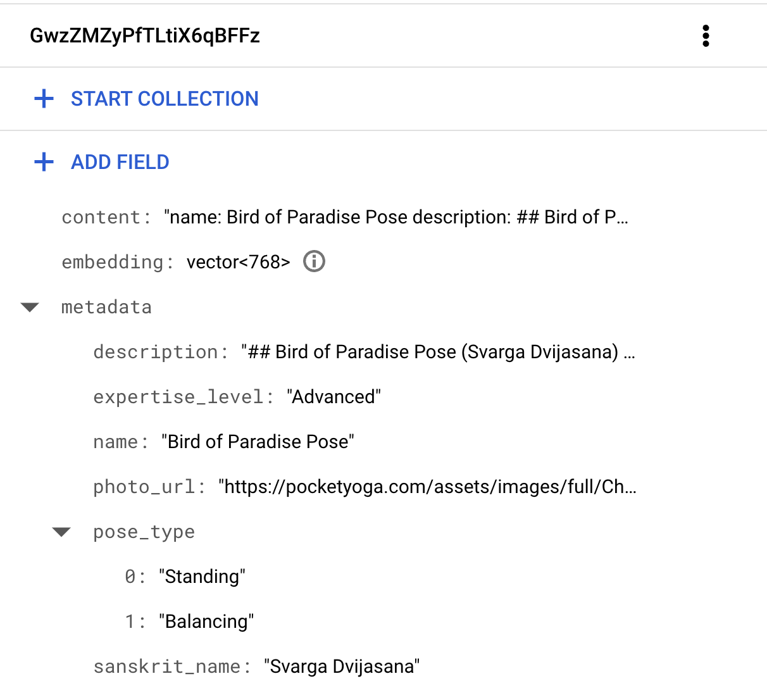The height and width of the screenshot is (700, 767).
Task: Open the photo_url pocketyoga link value
Action: pos(427,487)
